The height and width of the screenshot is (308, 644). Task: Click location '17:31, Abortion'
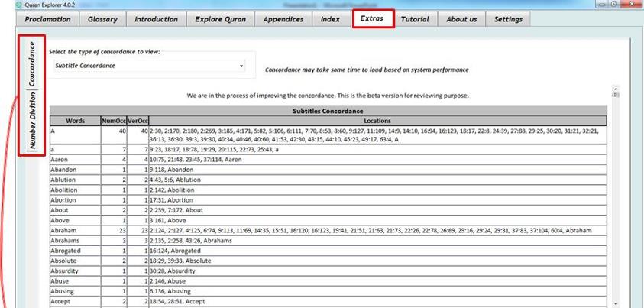coord(171,200)
